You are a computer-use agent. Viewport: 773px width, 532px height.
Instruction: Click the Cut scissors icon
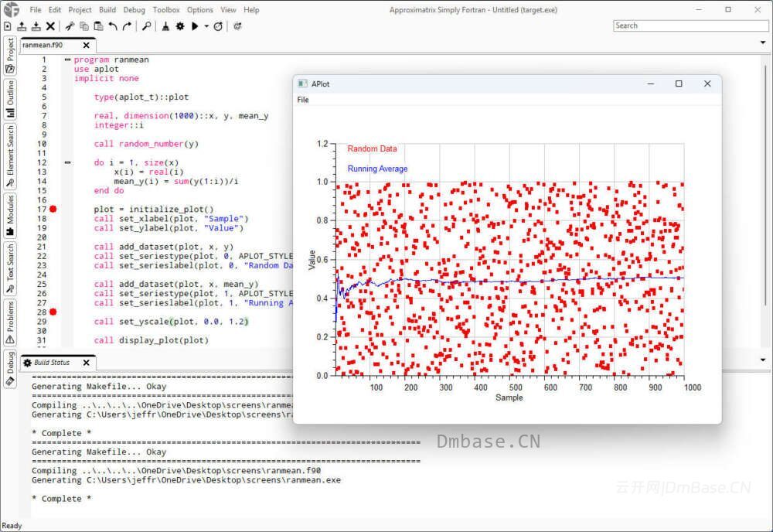(x=70, y=26)
